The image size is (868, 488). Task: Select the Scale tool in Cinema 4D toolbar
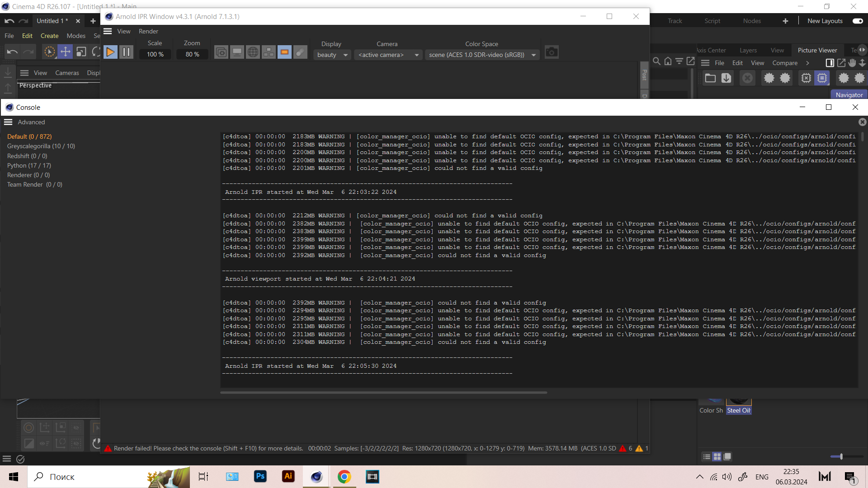coord(81,52)
